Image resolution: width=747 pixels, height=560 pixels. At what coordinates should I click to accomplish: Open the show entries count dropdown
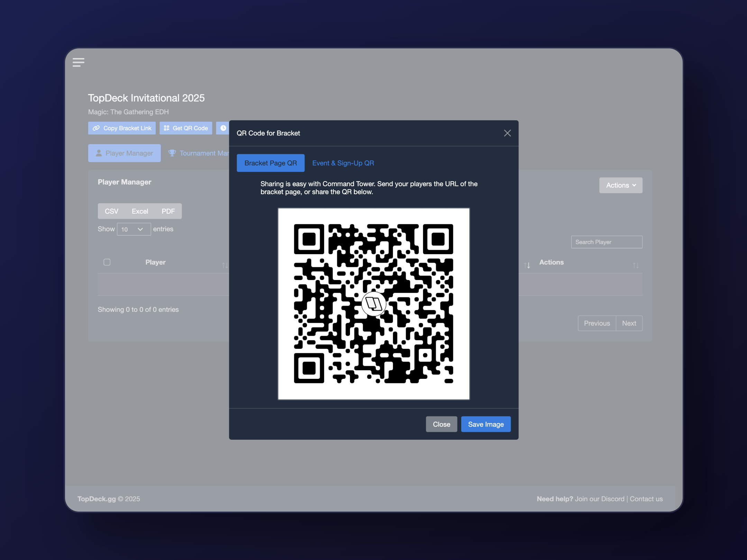click(133, 229)
